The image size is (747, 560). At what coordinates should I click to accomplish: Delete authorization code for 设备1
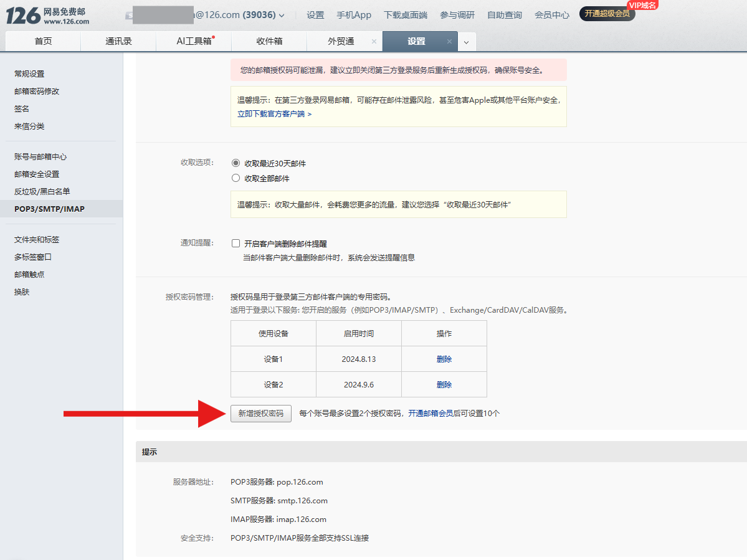point(444,359)
